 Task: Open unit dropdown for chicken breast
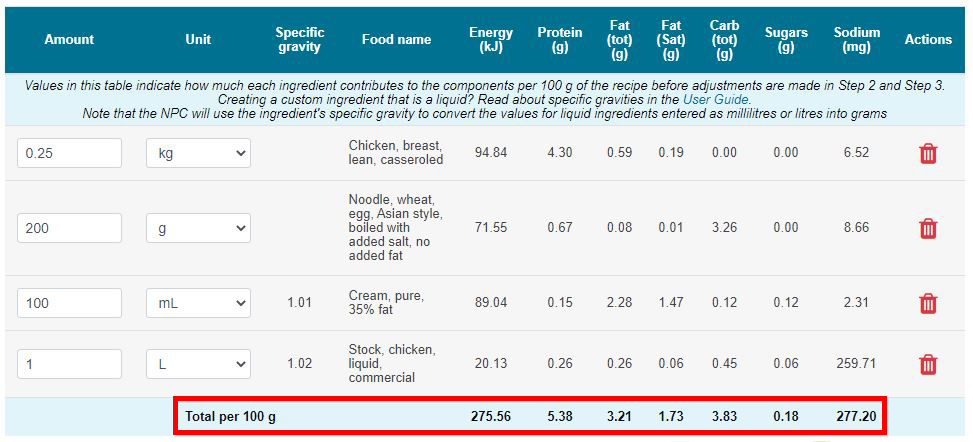click(198, 153)
